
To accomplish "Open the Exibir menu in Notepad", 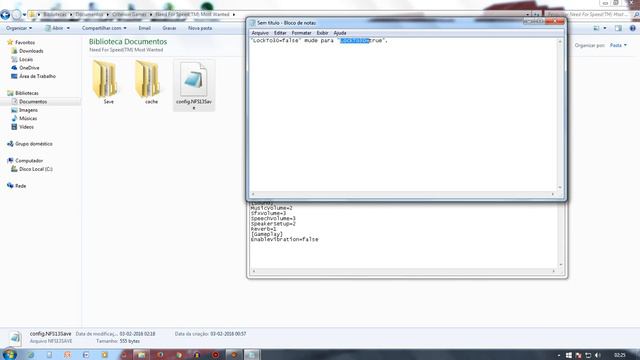I will point(322,33).
